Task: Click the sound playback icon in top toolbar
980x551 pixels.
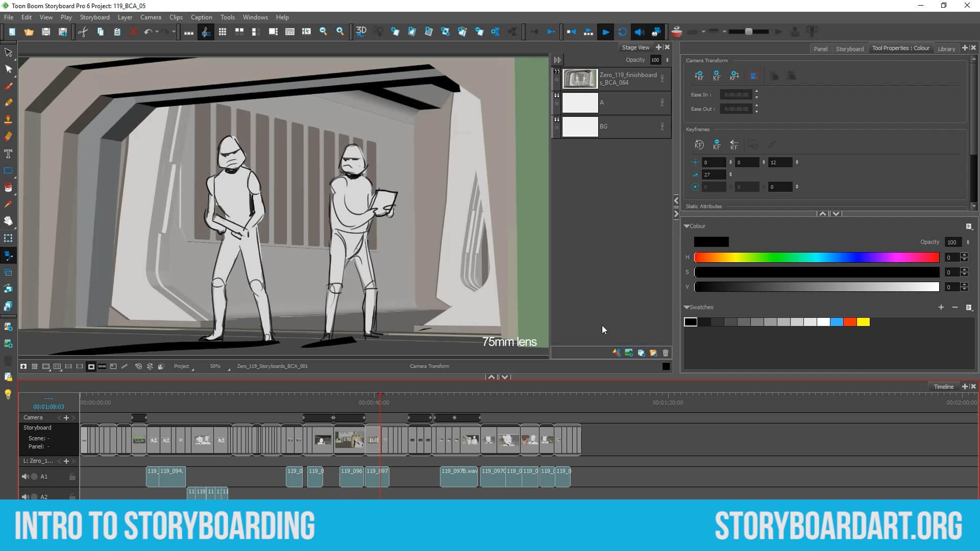Action: (640, 31)
